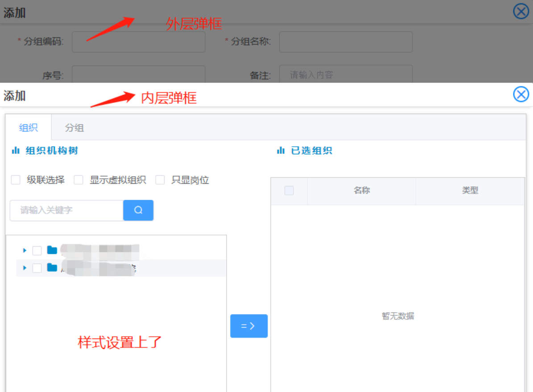This screenshot has width=533, height=392.
Task: Click the folder icon on the second tree node
Action: click(x=52, y=268)
